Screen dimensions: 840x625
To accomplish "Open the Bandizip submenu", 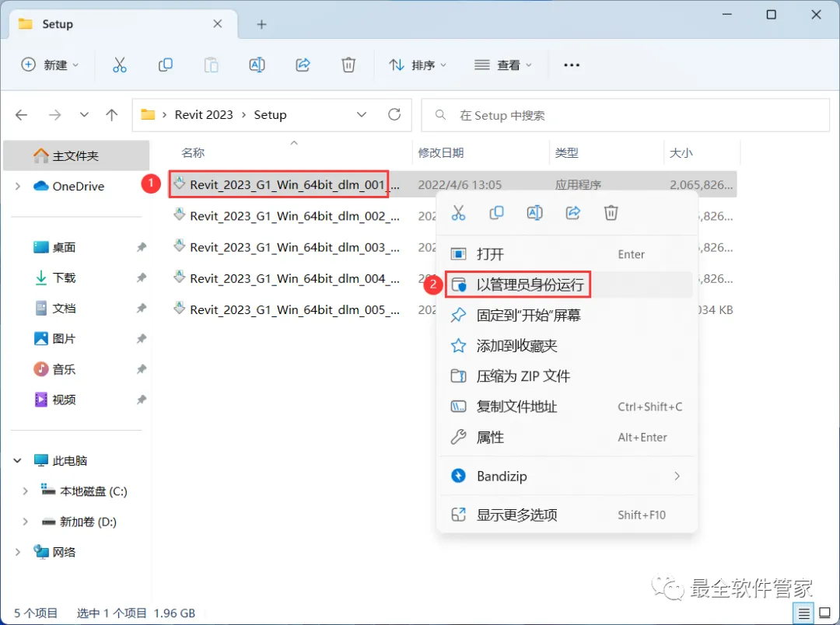I will point(567,476).
